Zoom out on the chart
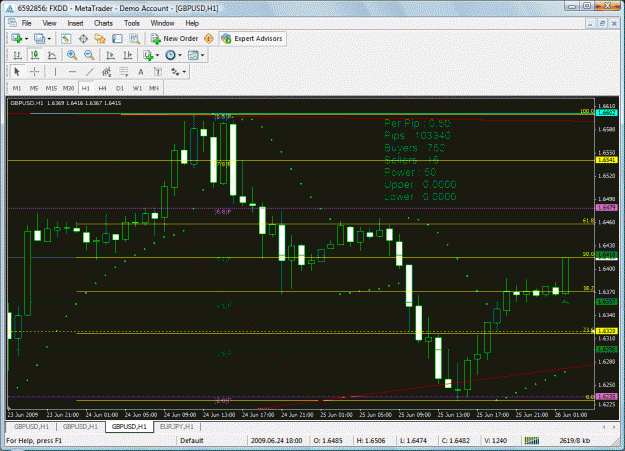This screenshot has height=451, width=625. point(89,55)
